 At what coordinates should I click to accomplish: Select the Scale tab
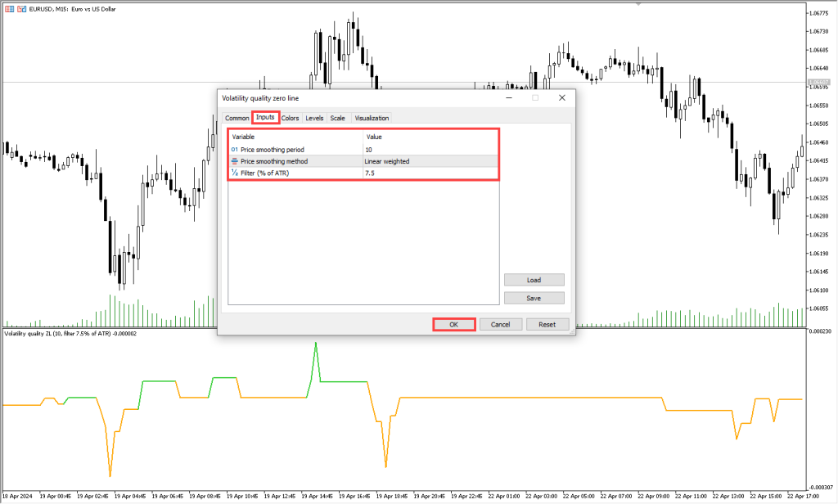(338, 118)
